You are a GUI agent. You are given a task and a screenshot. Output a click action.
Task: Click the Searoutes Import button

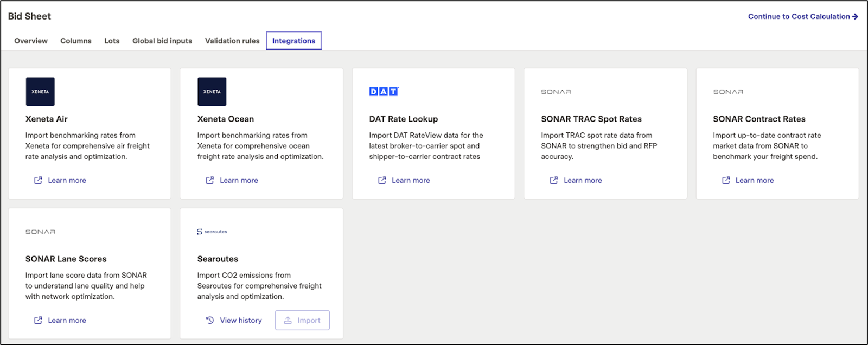302,320
